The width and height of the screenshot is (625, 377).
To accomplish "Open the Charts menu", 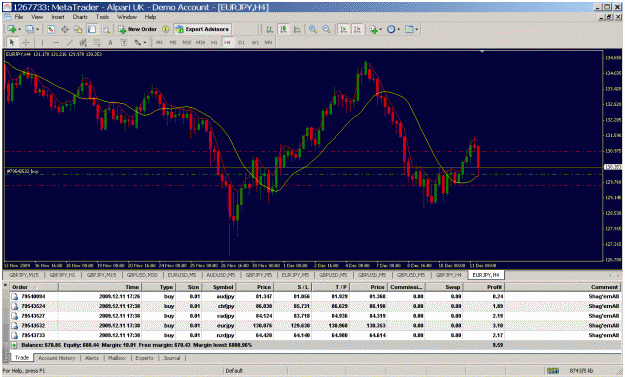I will pyautogui.click(x=80, y=17).
